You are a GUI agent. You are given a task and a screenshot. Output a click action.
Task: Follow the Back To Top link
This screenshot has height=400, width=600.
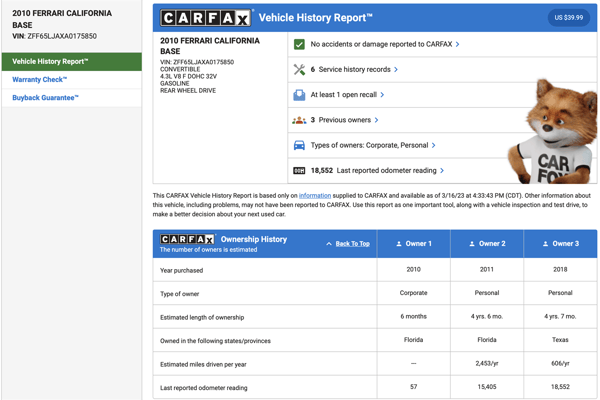352,244
